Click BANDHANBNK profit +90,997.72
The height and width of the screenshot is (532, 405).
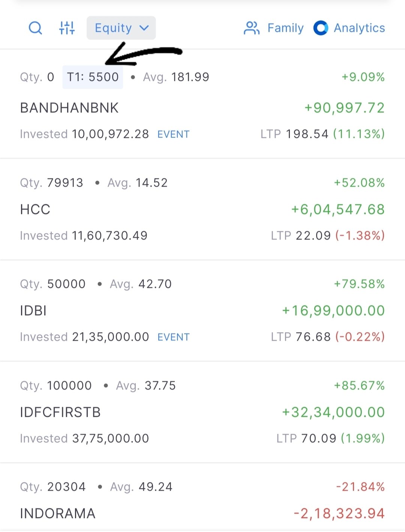pyautogui.click(x=344, y=108)
